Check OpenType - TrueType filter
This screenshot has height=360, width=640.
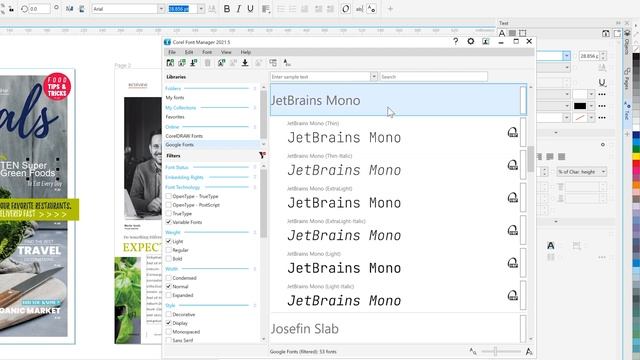[x=169, y=196]
